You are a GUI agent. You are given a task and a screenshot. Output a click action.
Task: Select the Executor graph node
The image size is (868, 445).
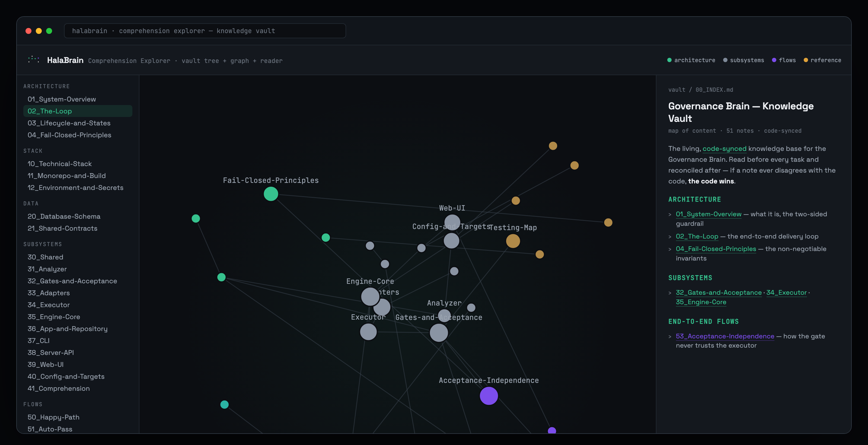[x=368, y=332]
